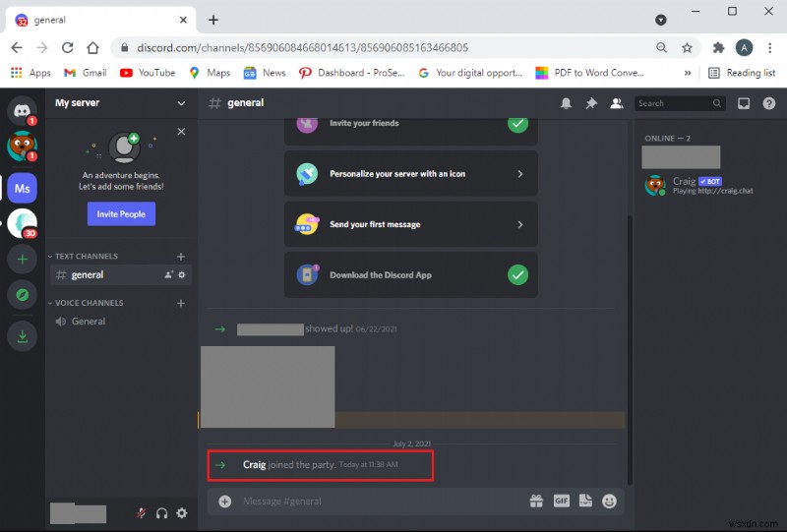
Task: Show more bookmarks chevron
Action: click(x=688, y=73)
